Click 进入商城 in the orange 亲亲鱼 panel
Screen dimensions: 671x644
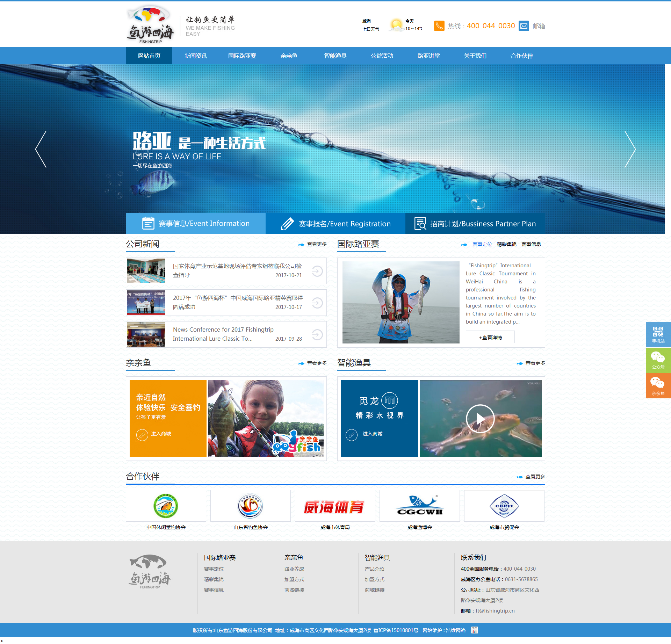tap(161, 434)
